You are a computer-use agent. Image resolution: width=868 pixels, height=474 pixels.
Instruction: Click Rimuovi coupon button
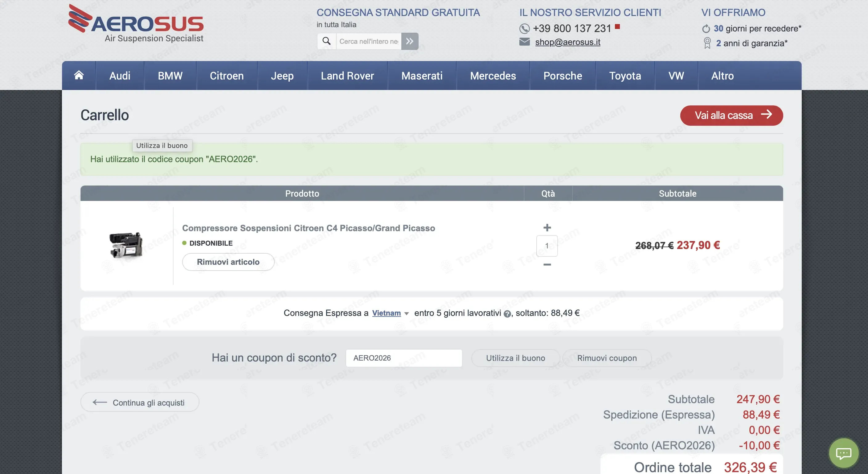click(607, 358)
